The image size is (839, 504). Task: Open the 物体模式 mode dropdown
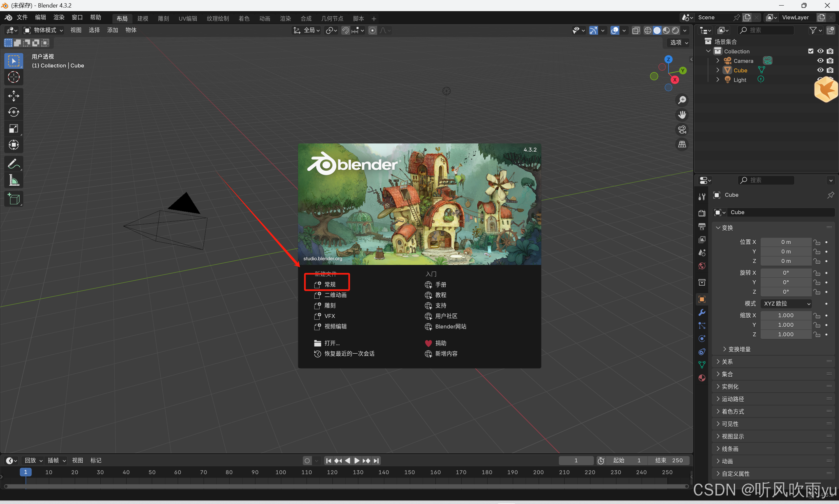[x=44, y=30]
